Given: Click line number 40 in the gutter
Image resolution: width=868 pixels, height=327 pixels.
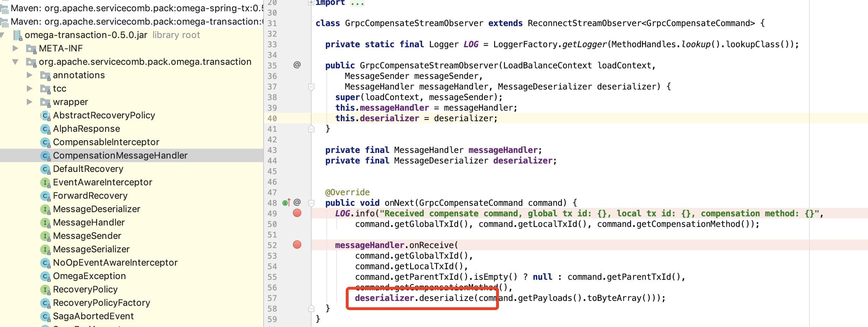Looking at the screenshot, I should tap(272, 118).
